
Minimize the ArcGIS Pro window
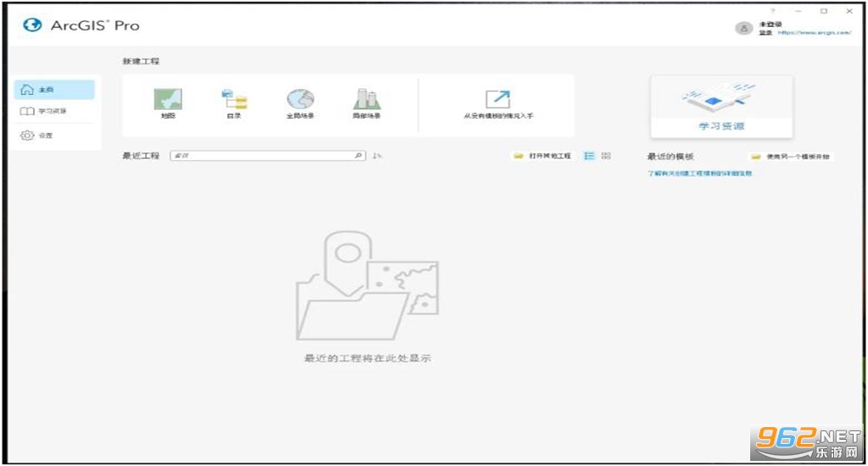(x=798, y=11)
